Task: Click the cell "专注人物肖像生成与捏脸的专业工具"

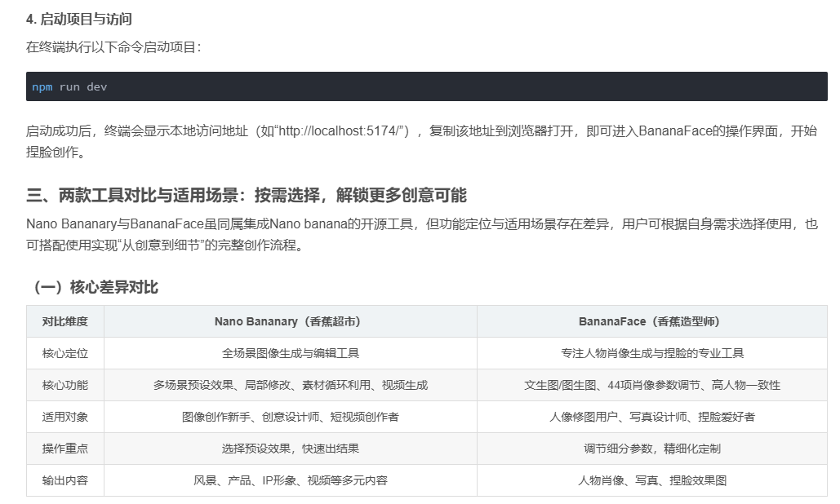Action: coord(652,353)
